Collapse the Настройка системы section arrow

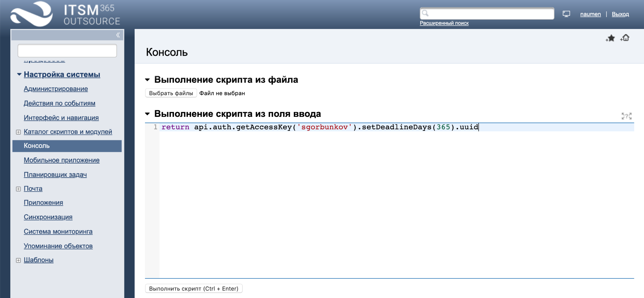19,74
